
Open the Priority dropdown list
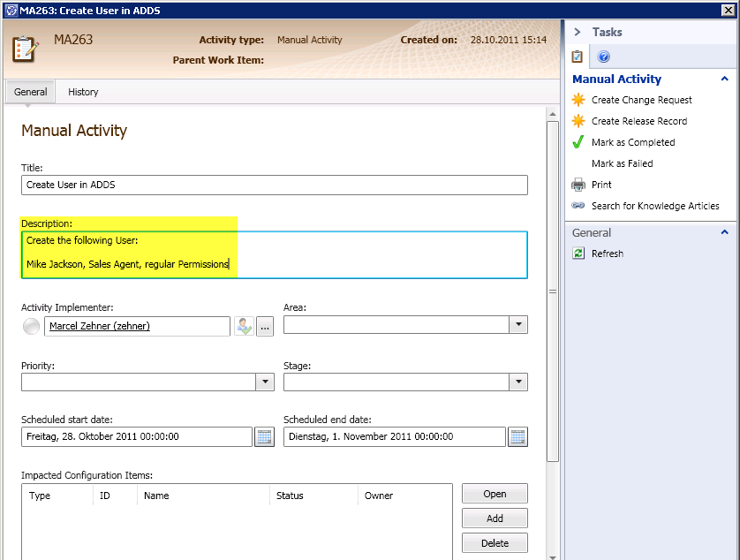tap(265, 382)
